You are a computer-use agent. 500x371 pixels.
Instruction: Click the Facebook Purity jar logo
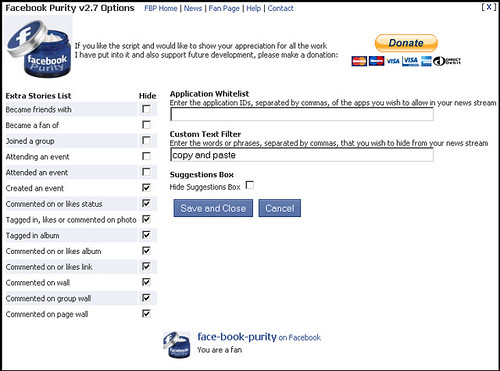click(39, 48)
